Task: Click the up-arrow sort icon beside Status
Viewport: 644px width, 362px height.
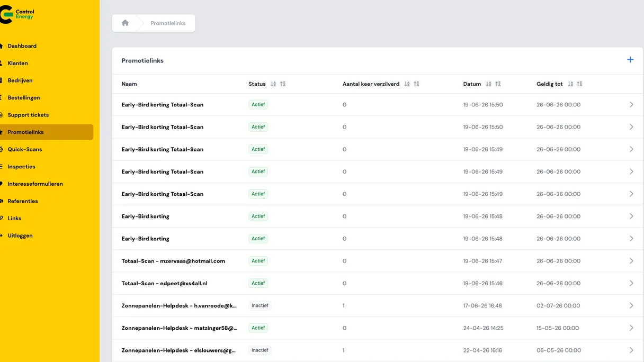Action: point(283,84)
